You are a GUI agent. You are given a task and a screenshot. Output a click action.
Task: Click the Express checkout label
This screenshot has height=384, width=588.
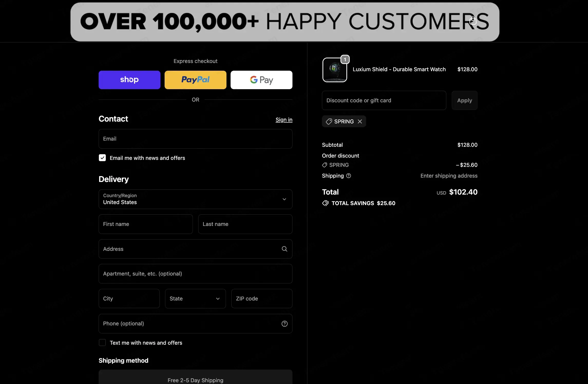tap(195, 61)
